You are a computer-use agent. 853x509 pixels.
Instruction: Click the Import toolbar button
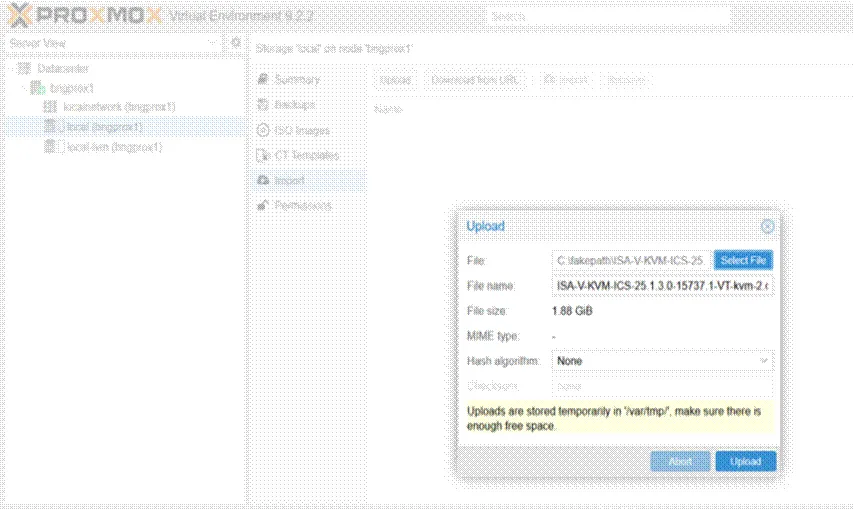pos(566,80)
